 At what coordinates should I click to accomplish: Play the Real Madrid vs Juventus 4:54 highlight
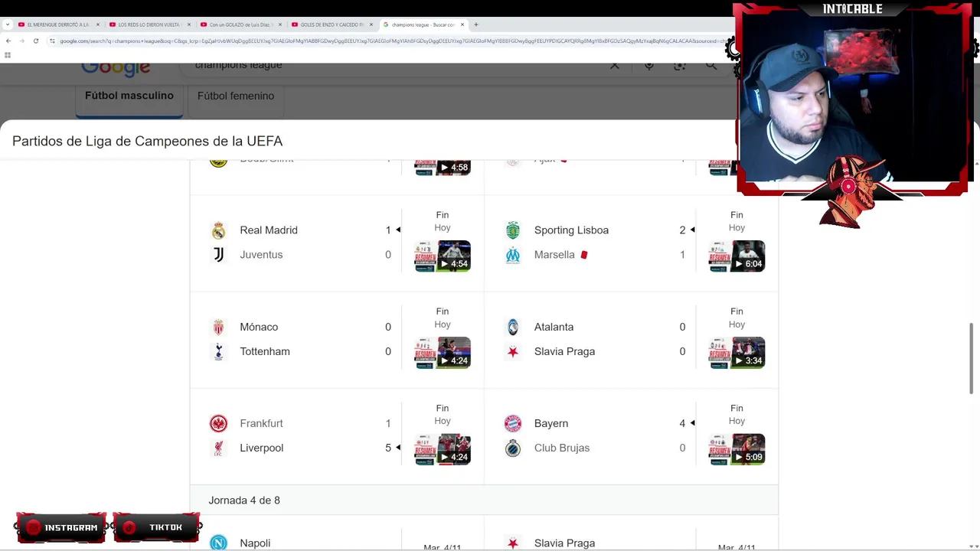(443, 256)
